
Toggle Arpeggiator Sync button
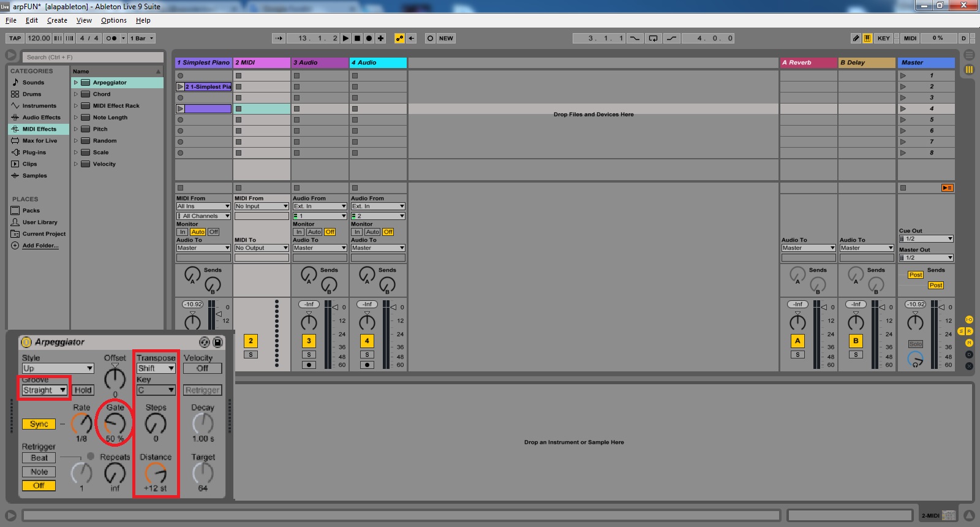39,424
